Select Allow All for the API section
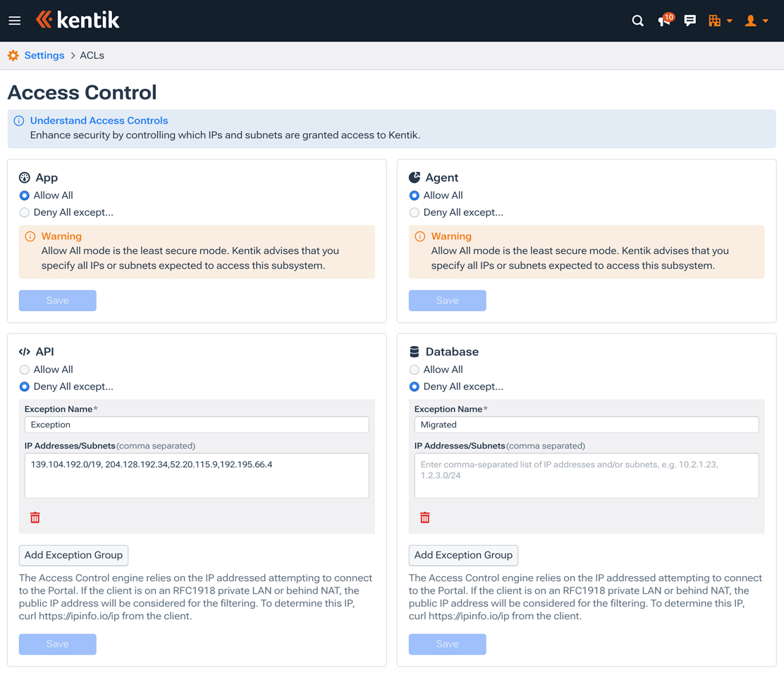Viewport: 784px width, 677px height. coord(24,369)
